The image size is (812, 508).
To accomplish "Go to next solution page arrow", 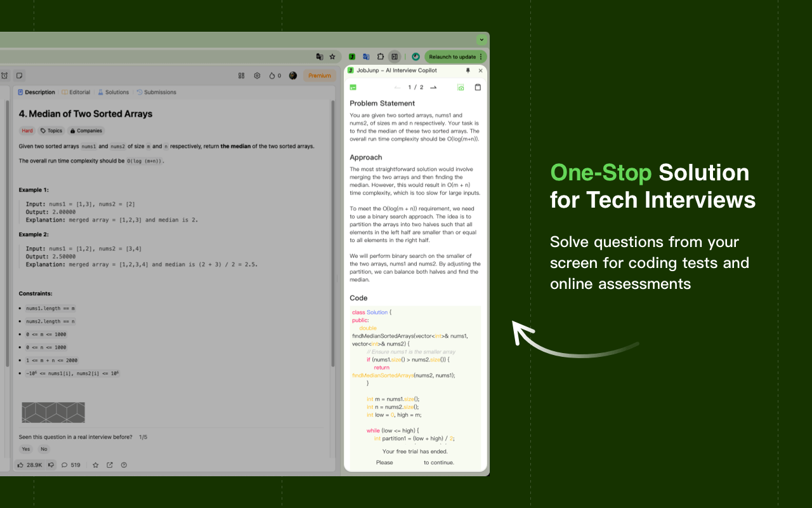I will [x=433, y=87].
